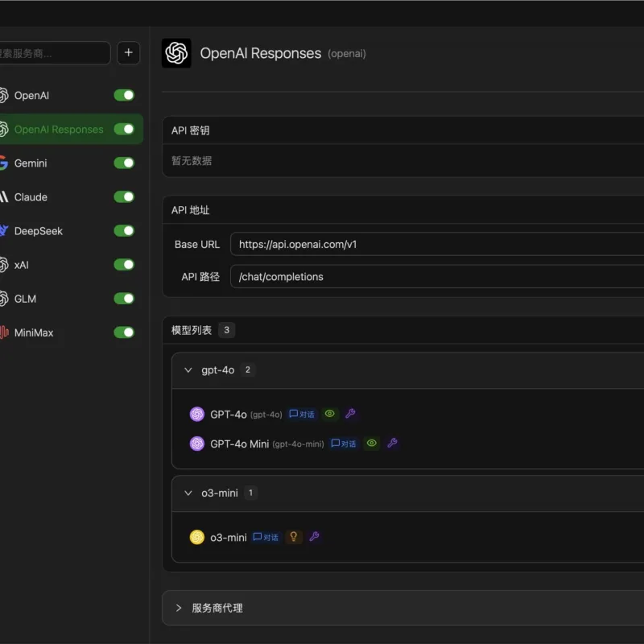This screenshot has width=644, height=644.
Task: Click the GPT-4o purple model icon
Action: [197, 414]
